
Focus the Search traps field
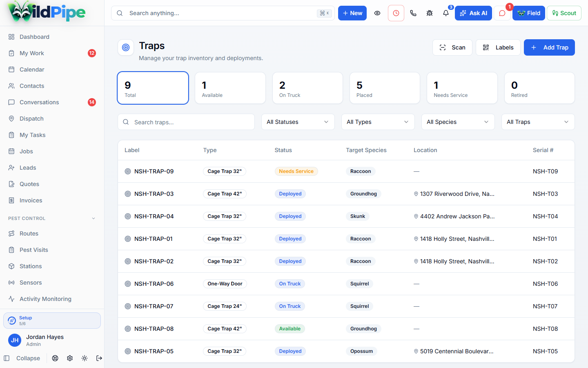186,122
